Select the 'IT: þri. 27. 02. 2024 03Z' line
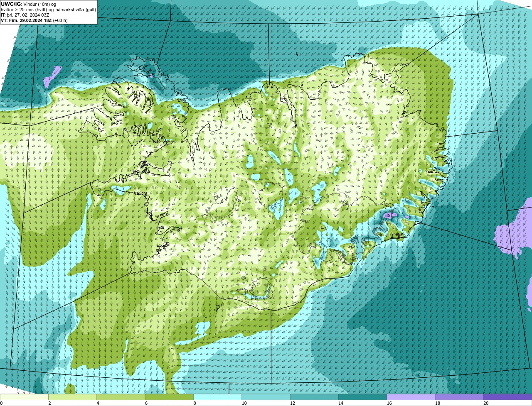This screenshot has width=532, height=406. coord(25,15)
